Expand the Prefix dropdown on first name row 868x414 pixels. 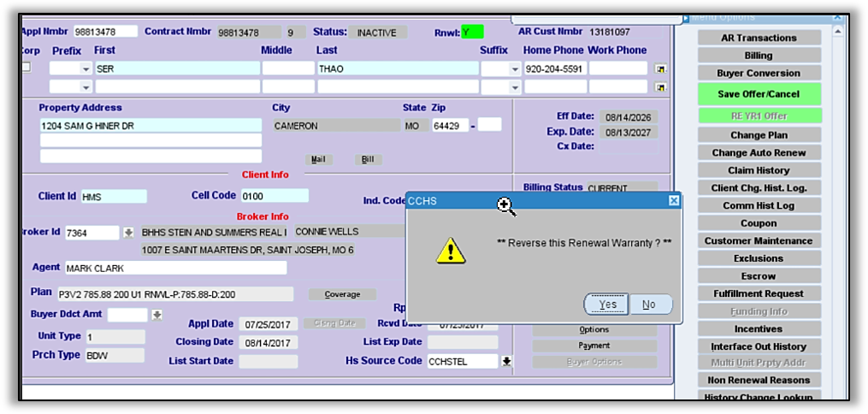(x=86, y=69)
